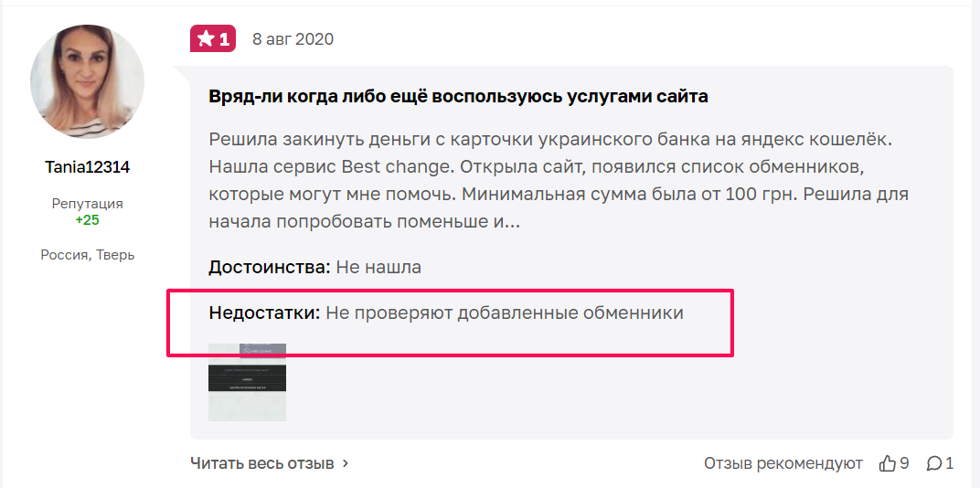Click the +25 reputation value
This screenshot has width=980, height=488.
(87, 220)
